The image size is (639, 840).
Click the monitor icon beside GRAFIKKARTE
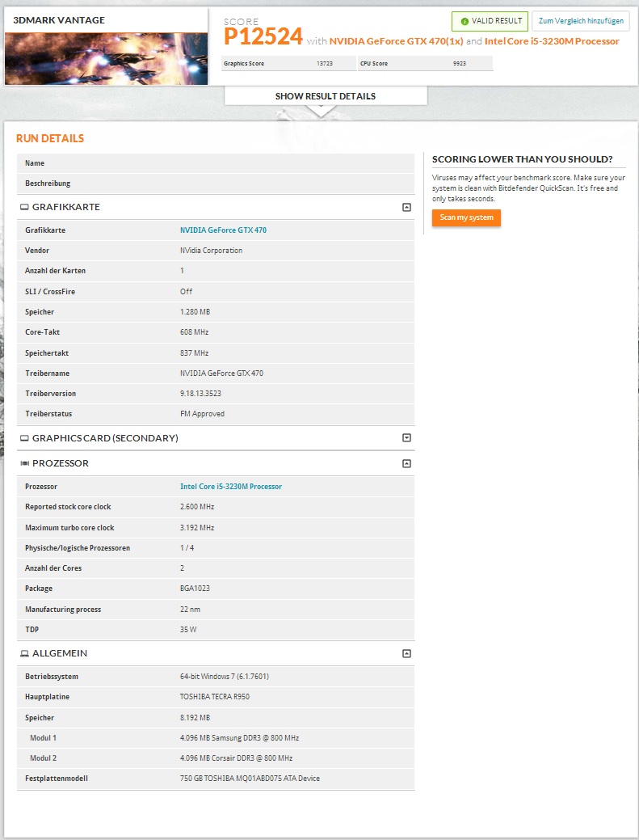pyautogui.click(x=24, y=207)
